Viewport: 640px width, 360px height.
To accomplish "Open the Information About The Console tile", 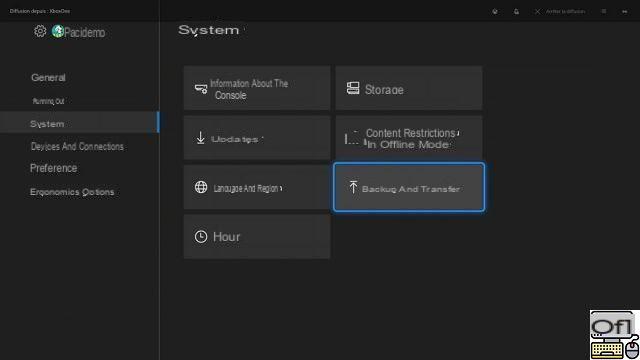I will tap(257, 88).
